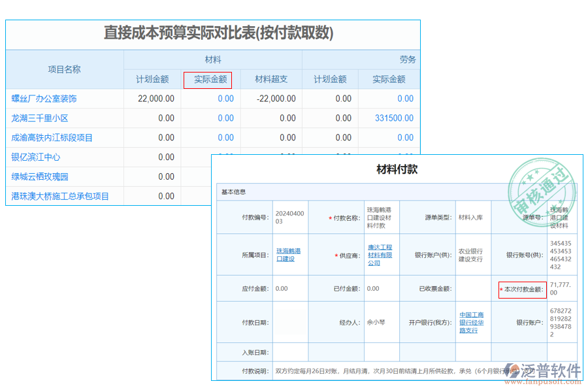Select the 劳务 column group header
This screenshot has width=588, height=392.
(x=408, y=58)
